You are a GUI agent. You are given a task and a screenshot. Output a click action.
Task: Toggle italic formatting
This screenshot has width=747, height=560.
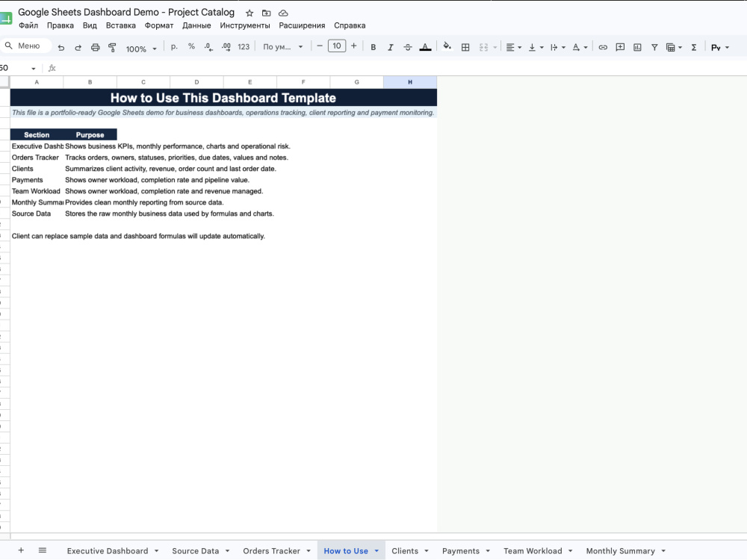click(390, 47)
